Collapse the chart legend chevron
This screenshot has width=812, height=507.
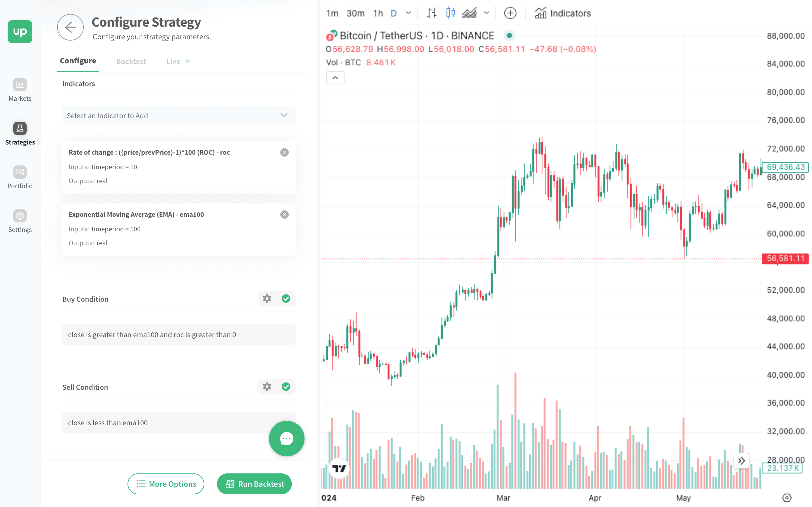point(335,78)
